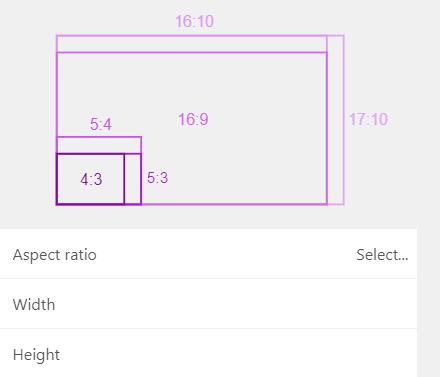Click the 16:10 label above the diagram
The image size is (440, 377).
[x=195, y=22]
